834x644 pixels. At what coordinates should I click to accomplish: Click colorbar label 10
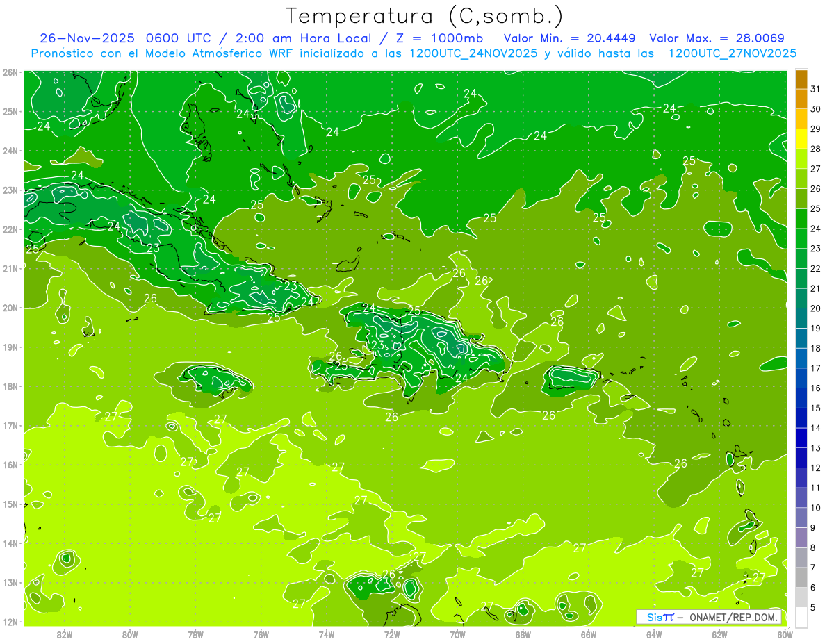(x=815, y=507)
